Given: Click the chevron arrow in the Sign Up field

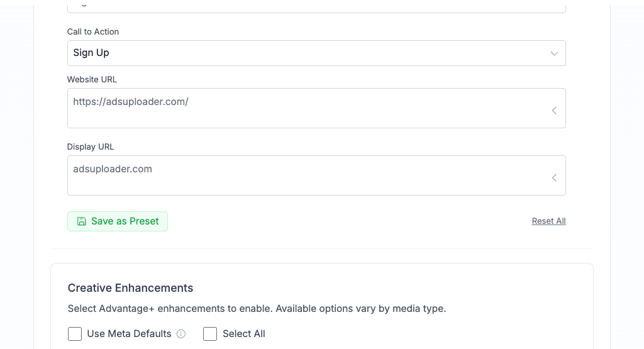Looking at the screenshot, I should coord(554,53).
